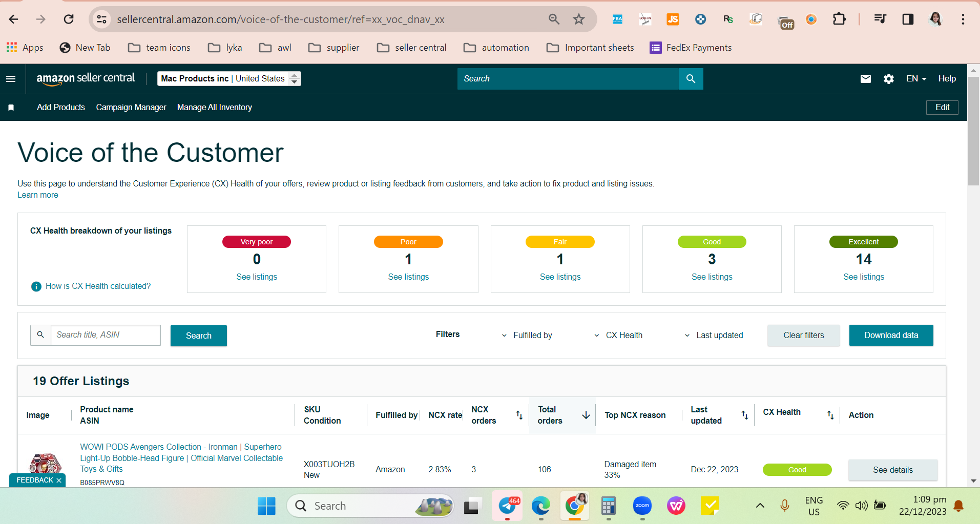See listings under the Excellent card

click(x=864, y=277)
